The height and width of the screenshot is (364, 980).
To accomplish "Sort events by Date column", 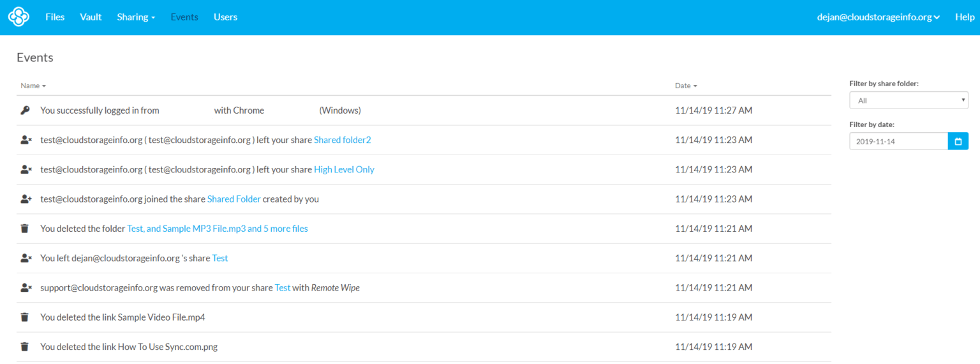I will coord(686,86).
